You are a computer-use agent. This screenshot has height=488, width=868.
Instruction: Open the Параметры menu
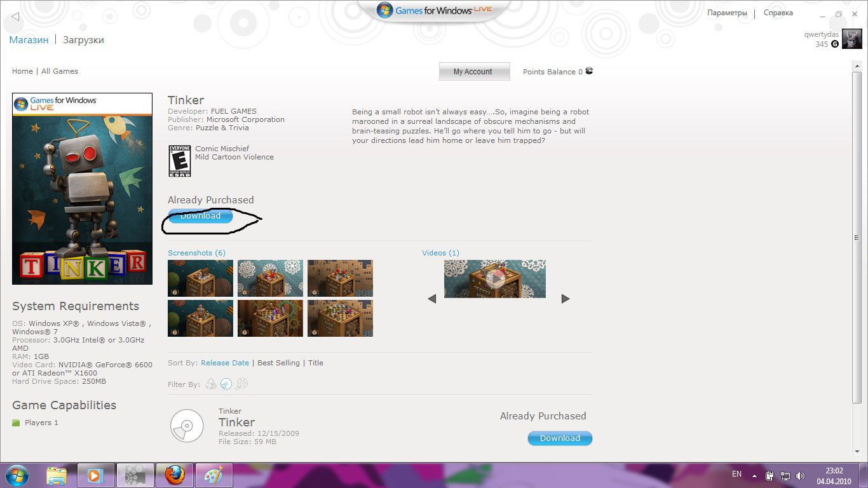point(727,13)
